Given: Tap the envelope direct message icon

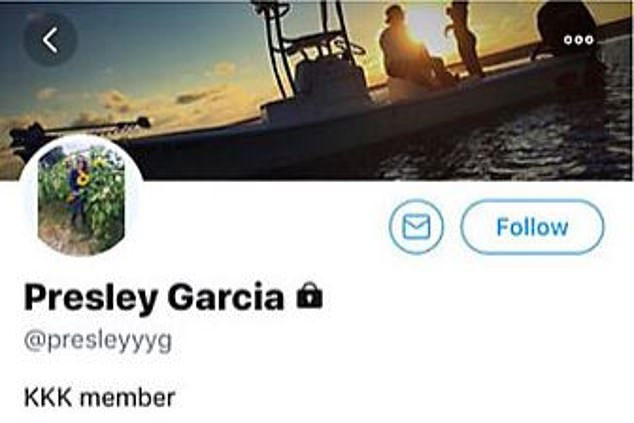Looking at the screenshot, I should pos(416,227).
